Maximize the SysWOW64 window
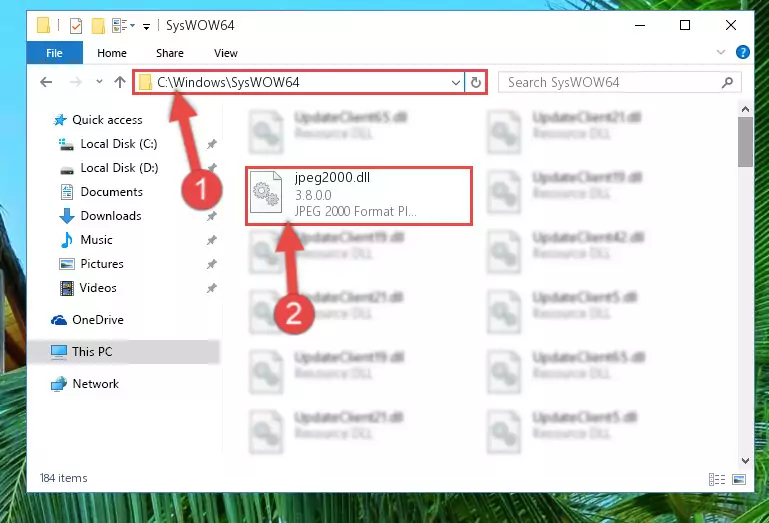The height and width of the screenshot is (523, 769). pyautogui.click(x=685, y=26)
